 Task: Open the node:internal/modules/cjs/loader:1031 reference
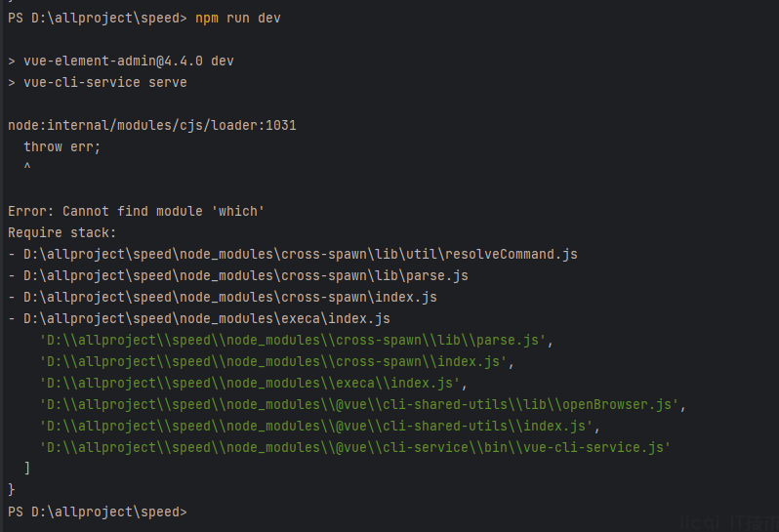point(152,125)
